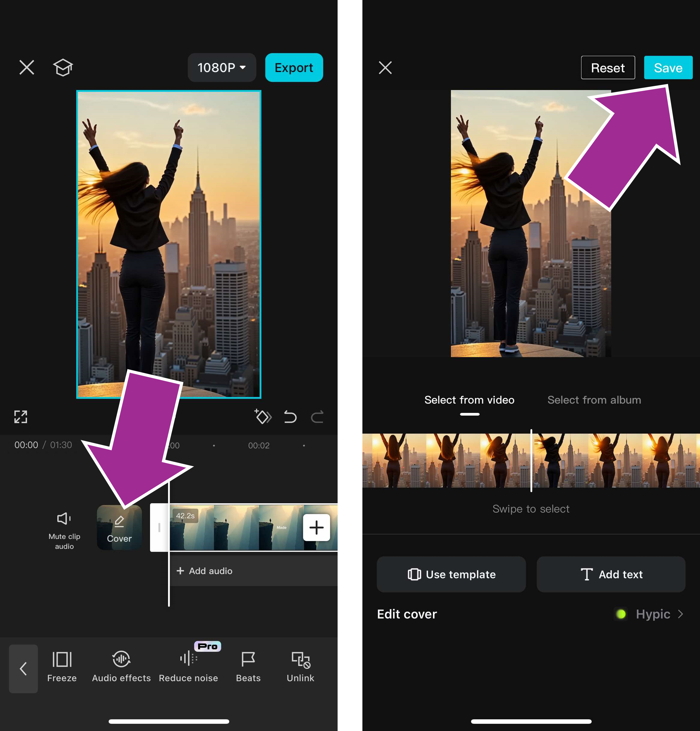700x731 pixels.
Task: Click the cover frame filmstrip selector
Action: [x=531, y=460]
